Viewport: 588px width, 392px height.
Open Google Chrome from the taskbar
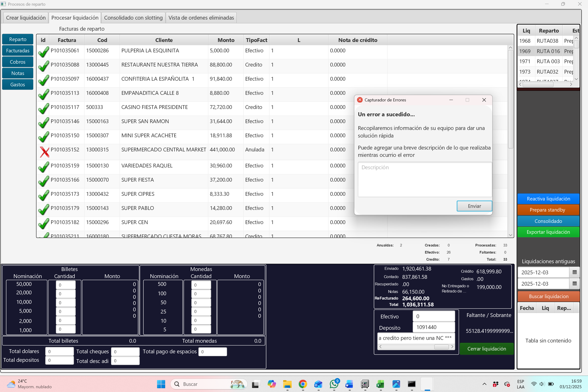click(x=303, y=384)
